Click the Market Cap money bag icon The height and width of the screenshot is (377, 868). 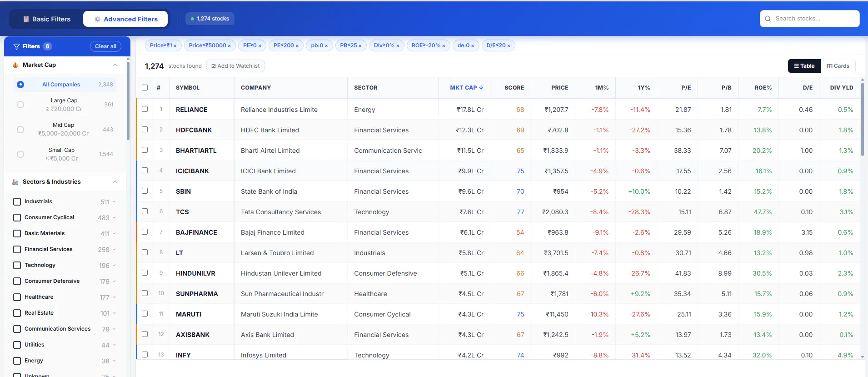(x=15, y=65)
